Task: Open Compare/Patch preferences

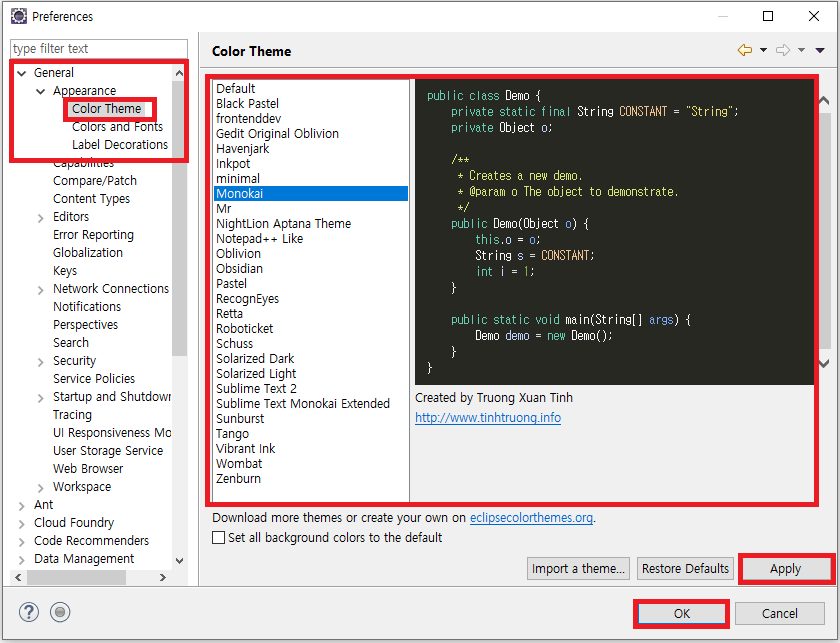Action: coord(95,181)
